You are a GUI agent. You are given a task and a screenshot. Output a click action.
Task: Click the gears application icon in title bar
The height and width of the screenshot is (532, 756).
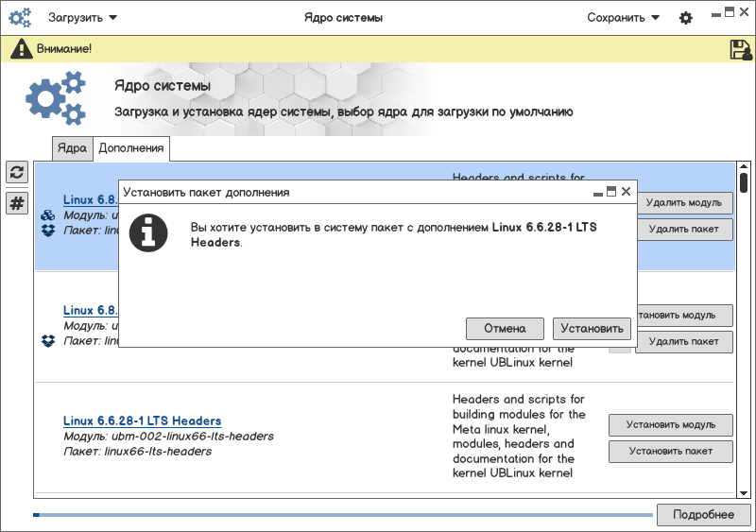coord(20,18)
